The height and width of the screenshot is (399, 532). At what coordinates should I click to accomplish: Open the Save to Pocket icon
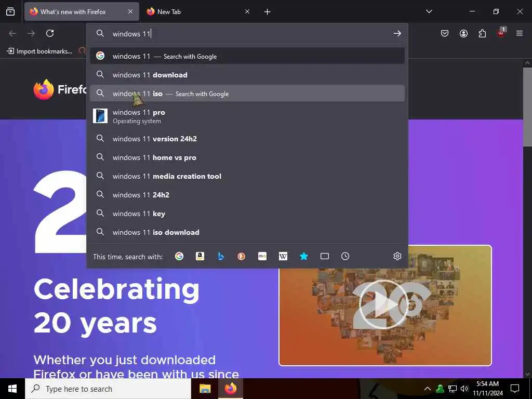(x=445, y=33)
